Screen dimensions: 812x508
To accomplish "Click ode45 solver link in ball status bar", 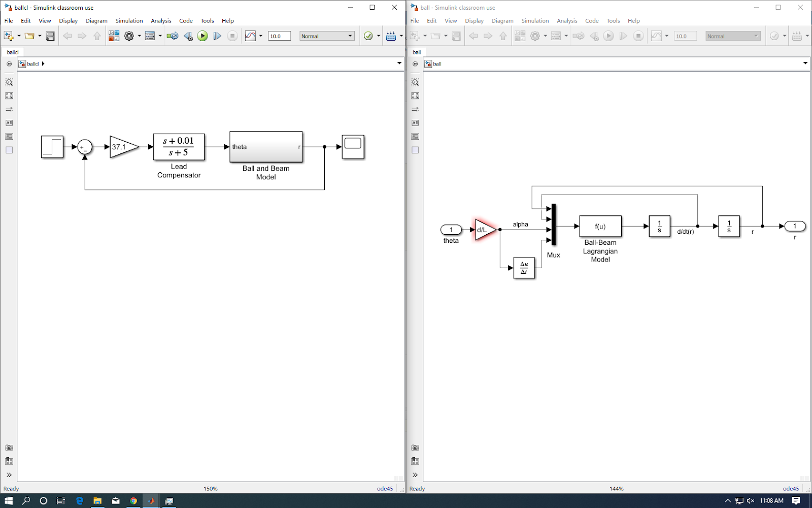I will coord(791,489).
